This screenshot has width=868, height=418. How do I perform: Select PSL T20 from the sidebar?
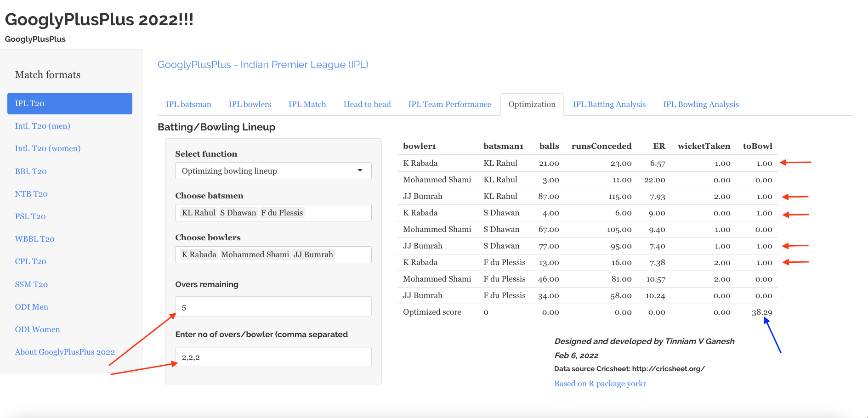pos(30,216)
